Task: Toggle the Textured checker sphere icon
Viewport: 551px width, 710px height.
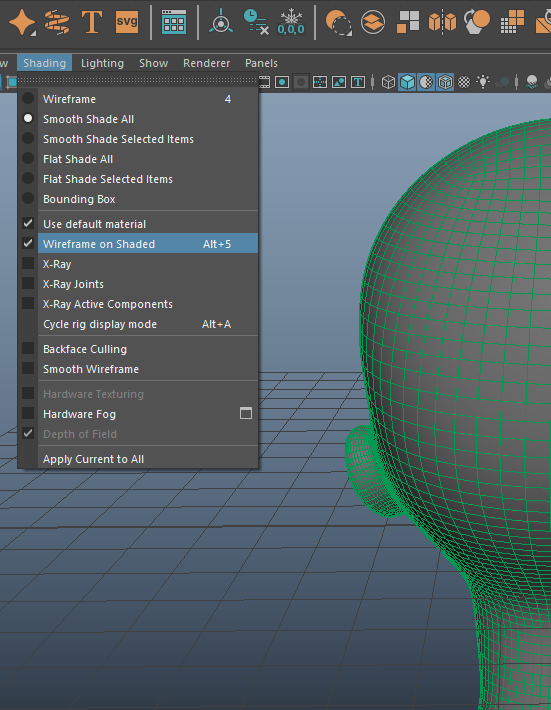Action: [x=464, y=82]
